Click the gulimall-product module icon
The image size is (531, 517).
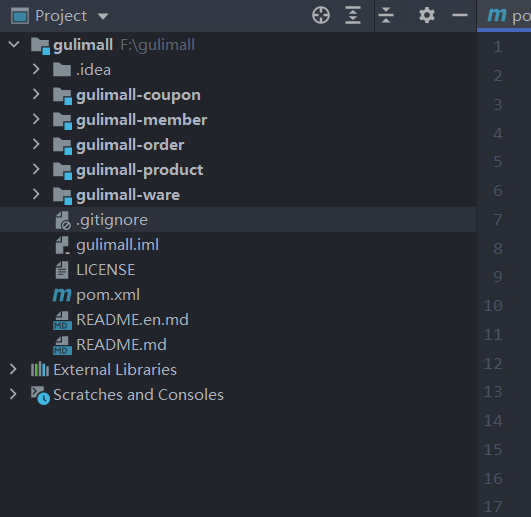62,171
